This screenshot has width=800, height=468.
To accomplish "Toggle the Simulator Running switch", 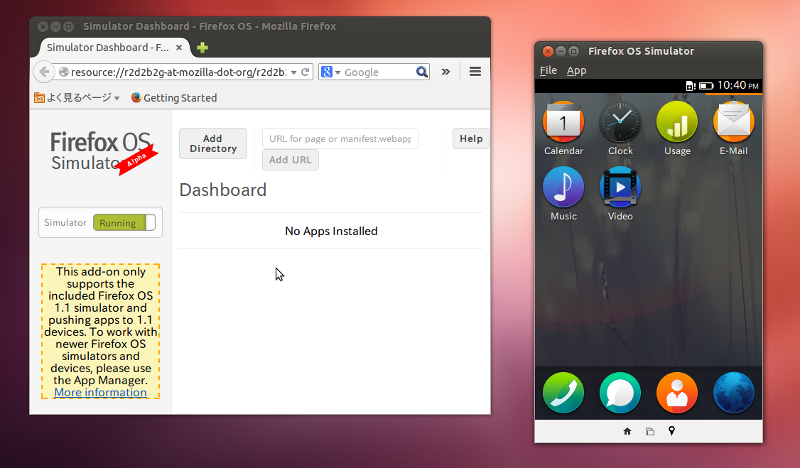I will tap(124, 223).
